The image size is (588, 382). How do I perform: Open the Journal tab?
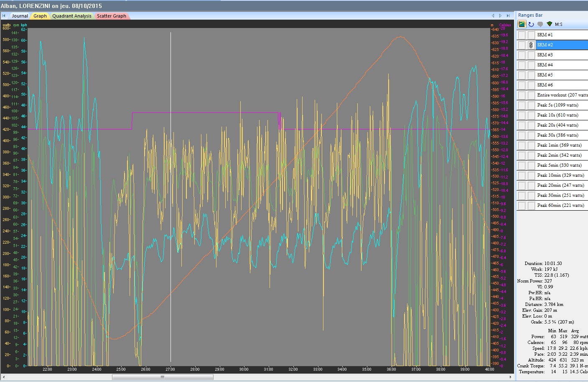point(20,16)
